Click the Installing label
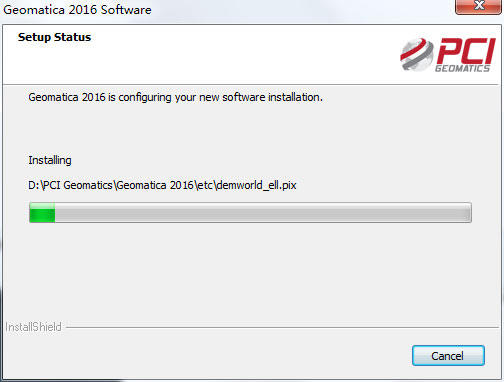 pos(50,160)
